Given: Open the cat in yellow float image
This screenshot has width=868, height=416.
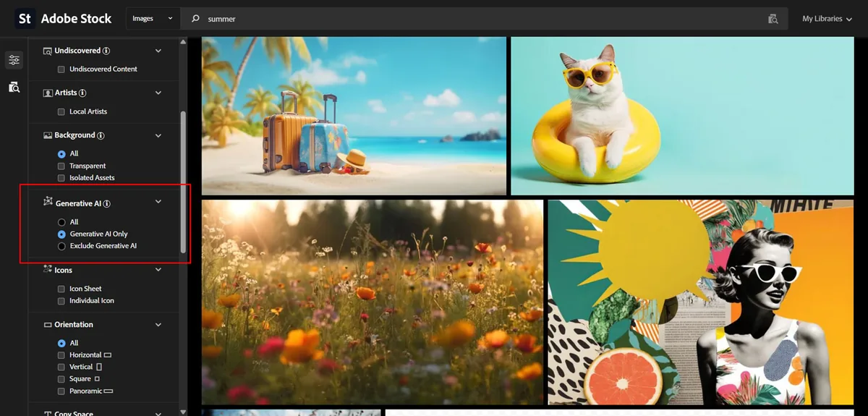Looking at the screenshot, I should pyautogui.click(x=682, y=115).
